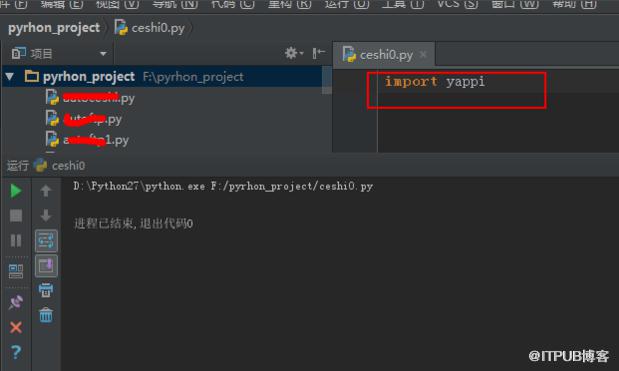The height and width of the screenshot is (371, 619).
Task: Pin the ceshi0 run tab
Action: point(16,302)
